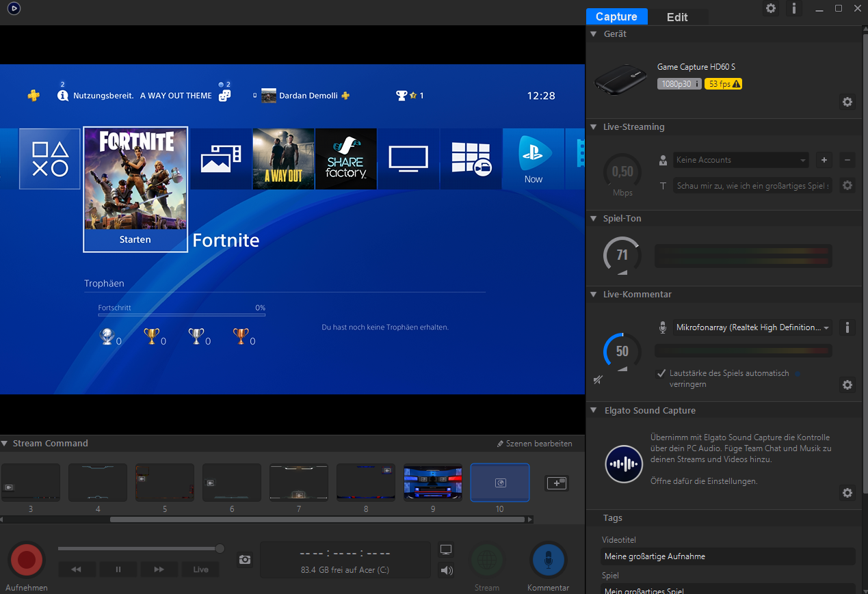
Task: Select scene thumbnail number 9
Action: [432, 483]
